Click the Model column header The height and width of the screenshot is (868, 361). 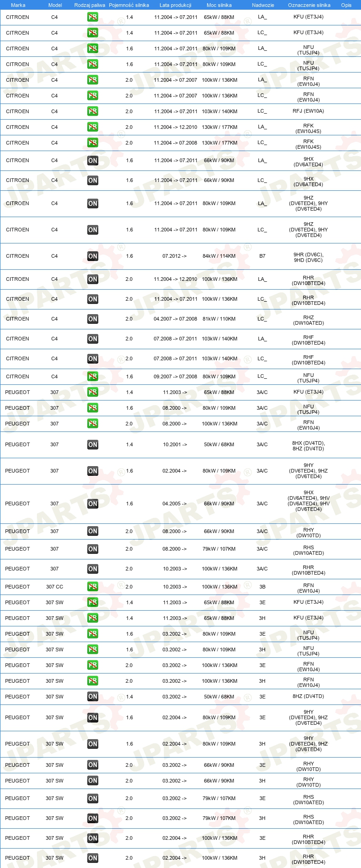55,5
